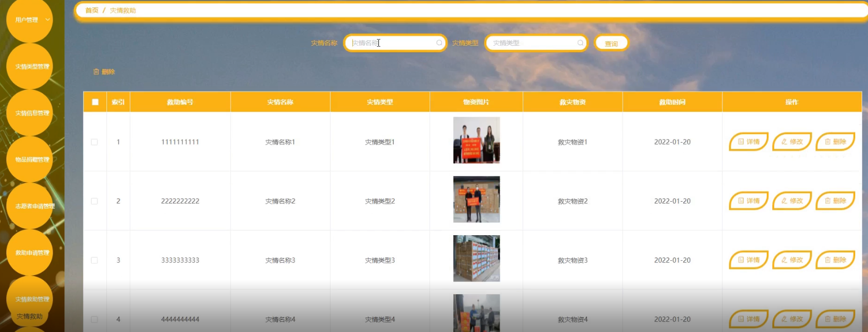
Task: Click cell 3333333333
Action: 180,260
